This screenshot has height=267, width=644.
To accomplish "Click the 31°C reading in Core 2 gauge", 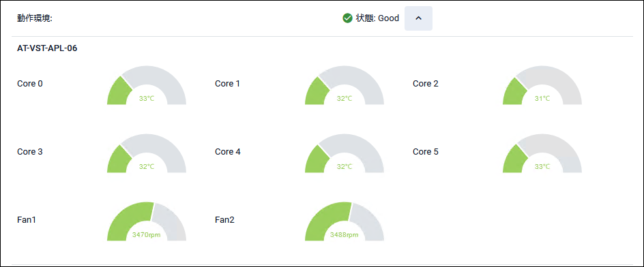I will (542, 99).
